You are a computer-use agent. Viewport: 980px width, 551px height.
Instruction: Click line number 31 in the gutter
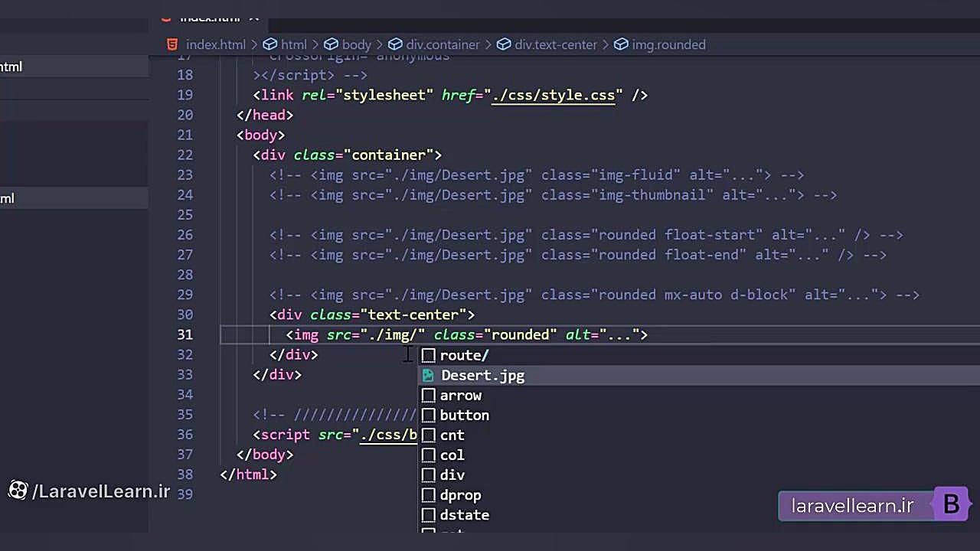click(x=185, y=334)
